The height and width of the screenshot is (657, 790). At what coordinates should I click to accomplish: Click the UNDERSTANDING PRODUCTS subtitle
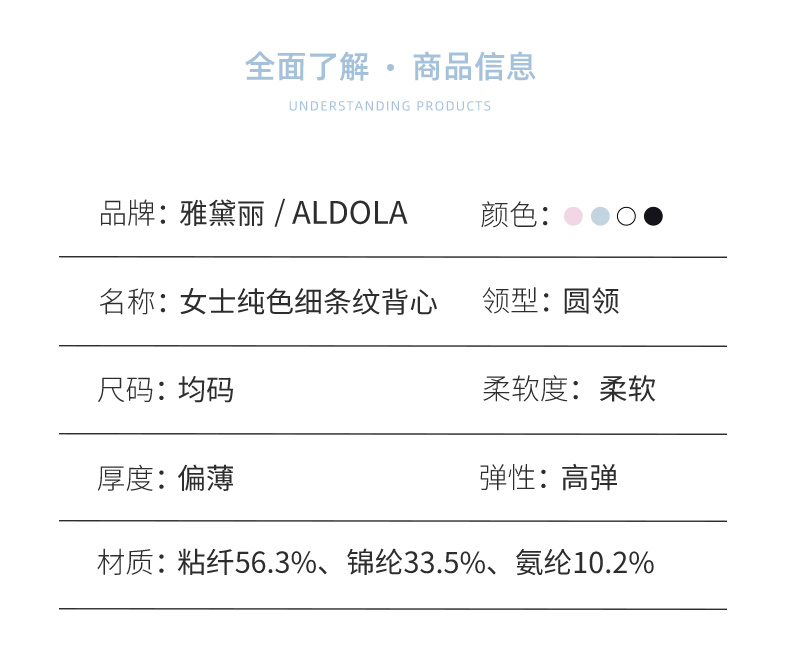point(390,106)
